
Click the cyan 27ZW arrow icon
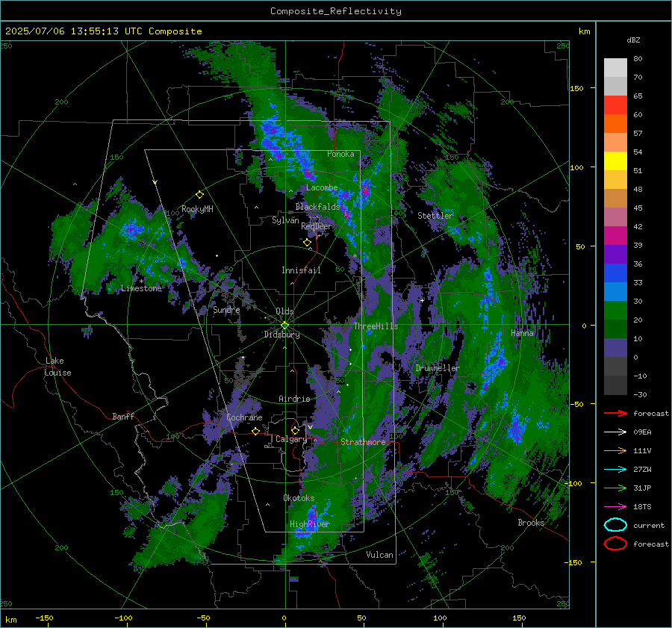point(615,470)
